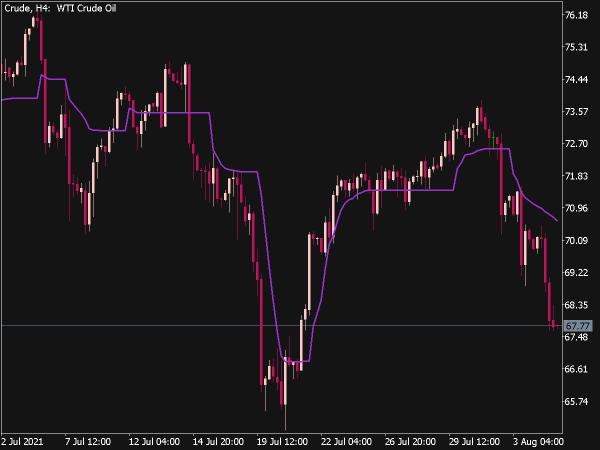Click the '12 Jul 04:00' time label
The width and height of the screenshot is (600, 450).
point(154,442)
